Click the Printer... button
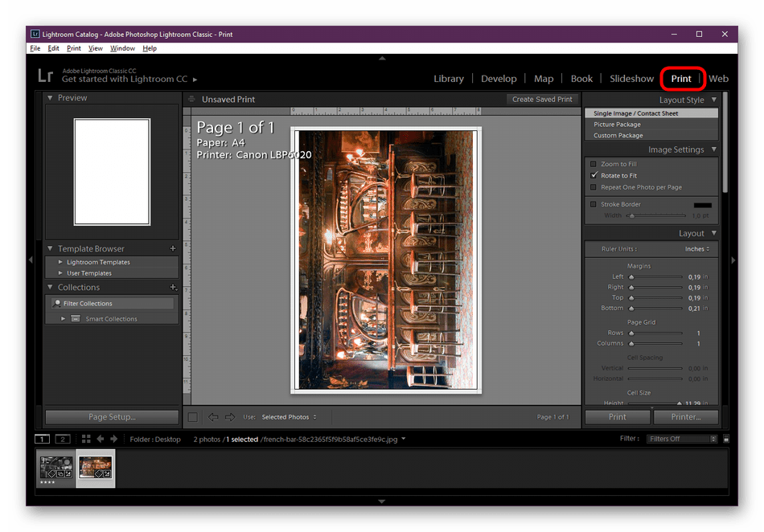 pyautogui.click(x=686, y=417)
